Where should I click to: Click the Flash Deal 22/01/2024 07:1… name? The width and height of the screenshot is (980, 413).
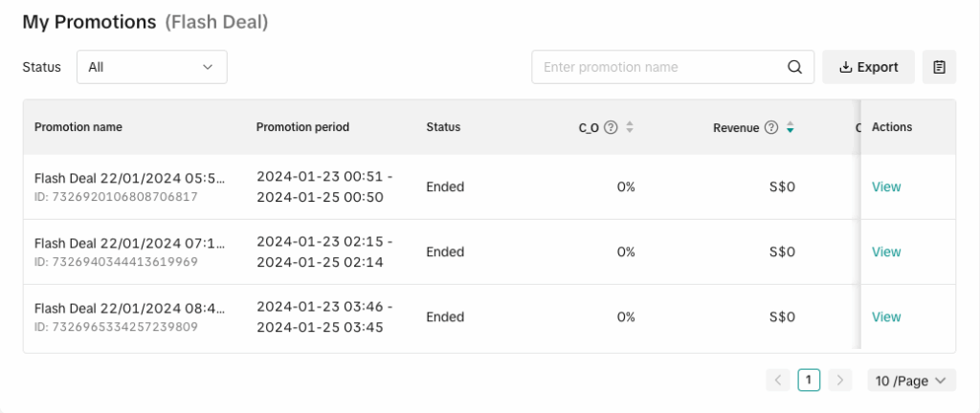pyautogui.click(x=129, y=243)
